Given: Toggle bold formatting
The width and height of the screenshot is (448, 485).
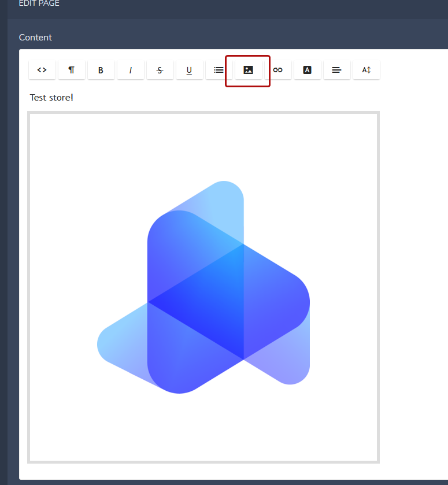Looking at the screenshot, I should (x=101, y=70).
